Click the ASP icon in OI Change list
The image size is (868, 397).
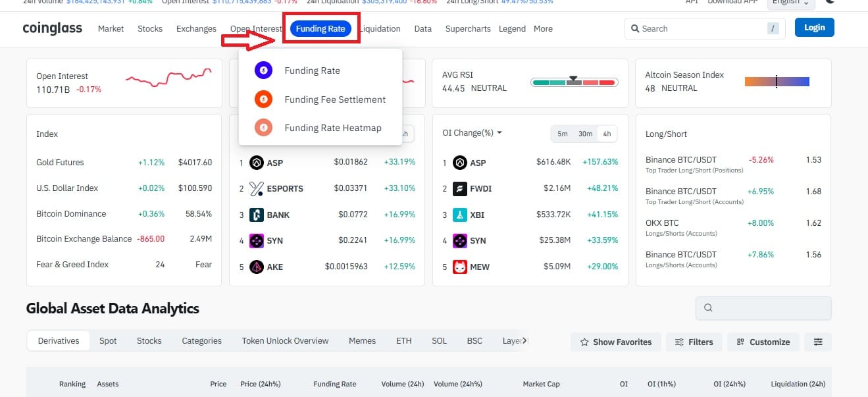pos(460,163)
